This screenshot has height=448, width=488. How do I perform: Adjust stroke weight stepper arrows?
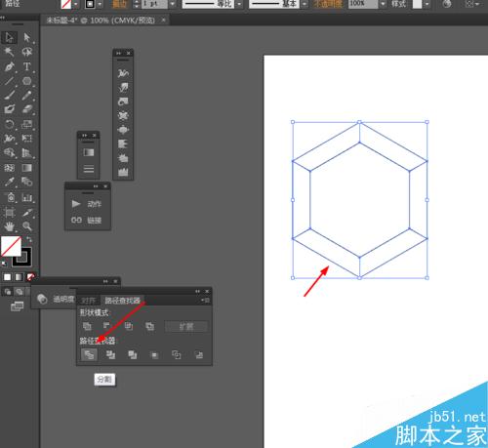coord(137,4)
